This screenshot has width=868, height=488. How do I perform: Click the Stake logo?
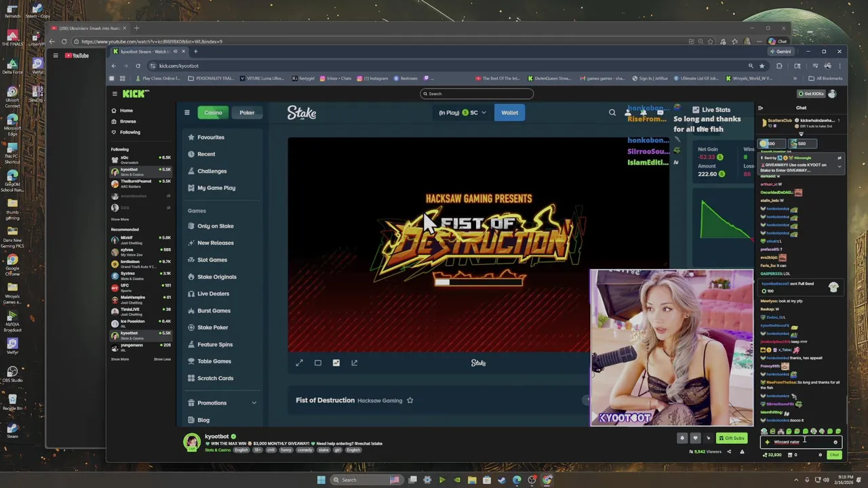[302, 113]
